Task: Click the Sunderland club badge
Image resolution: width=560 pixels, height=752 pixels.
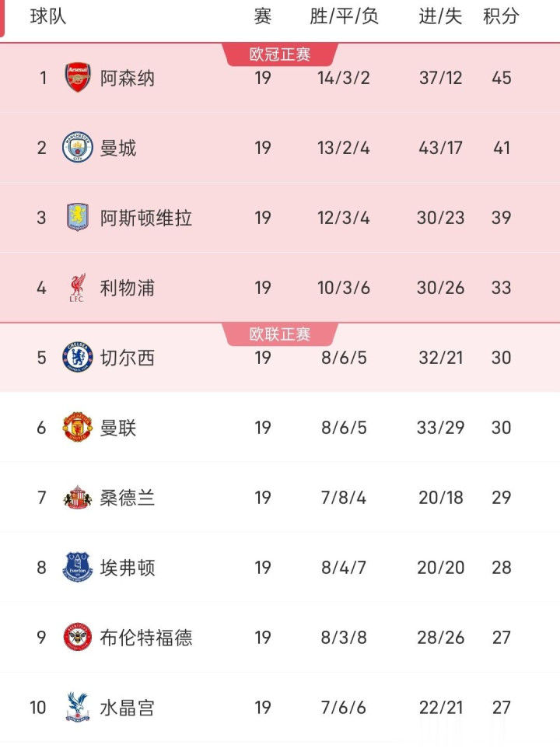Action: pyautogui.click(x=78, y=498)
